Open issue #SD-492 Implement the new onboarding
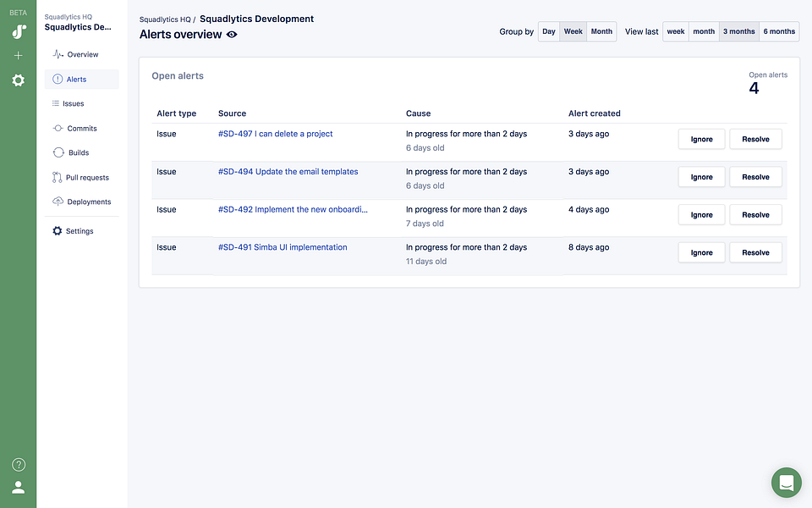The width and height of the screenshot is (812, 508). click(293, 209)
